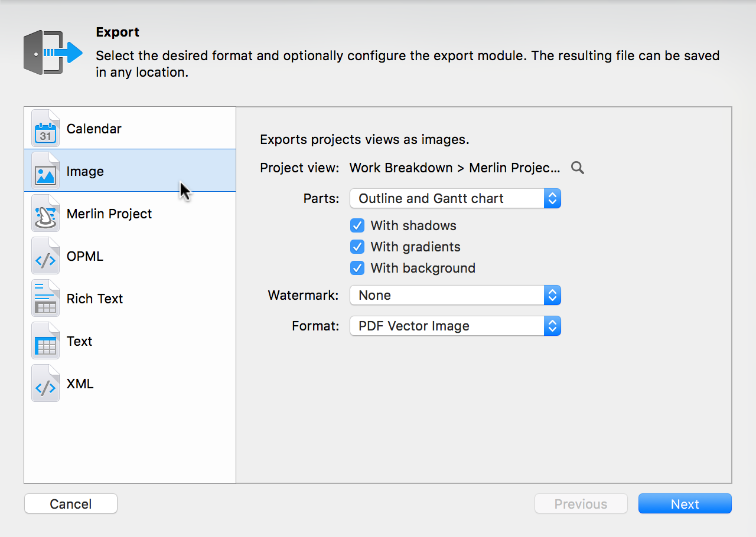The width and height of the screenshot is (756, 537).
Task: Click the Watermark: label
Action: tap(304, 295)
